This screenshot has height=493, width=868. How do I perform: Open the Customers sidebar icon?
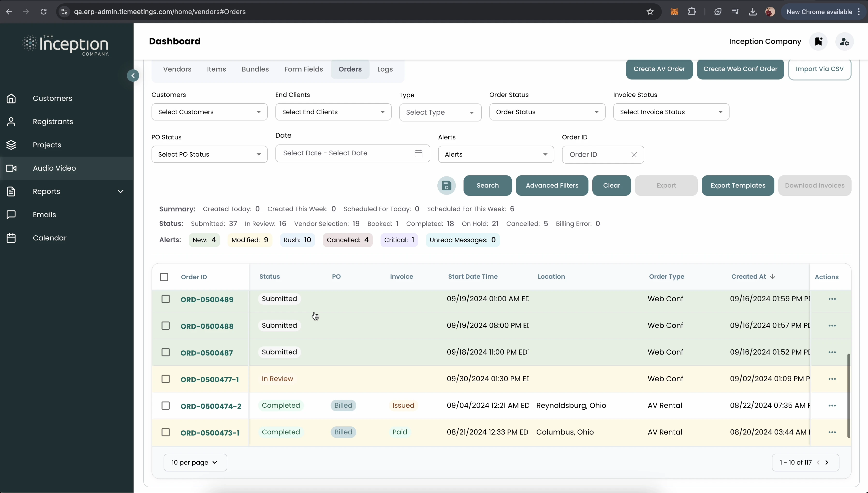(x=11, y=99)
